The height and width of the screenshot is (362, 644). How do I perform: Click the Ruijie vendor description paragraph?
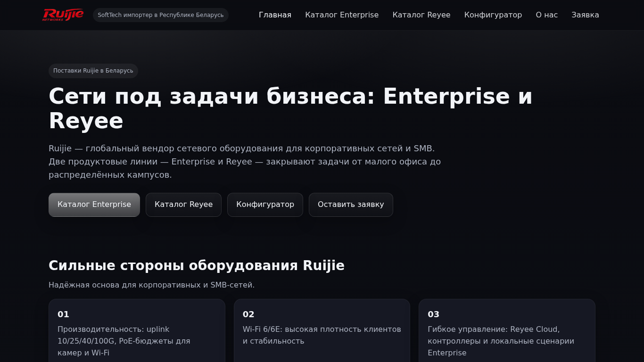tap(245, 162)
